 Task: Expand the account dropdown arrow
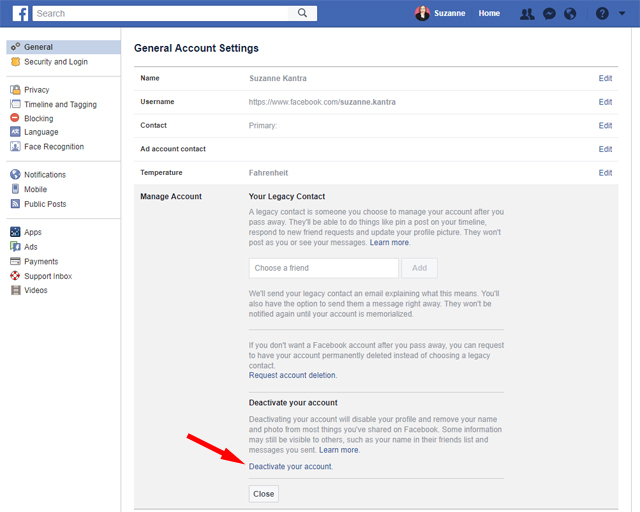(623, 14)
